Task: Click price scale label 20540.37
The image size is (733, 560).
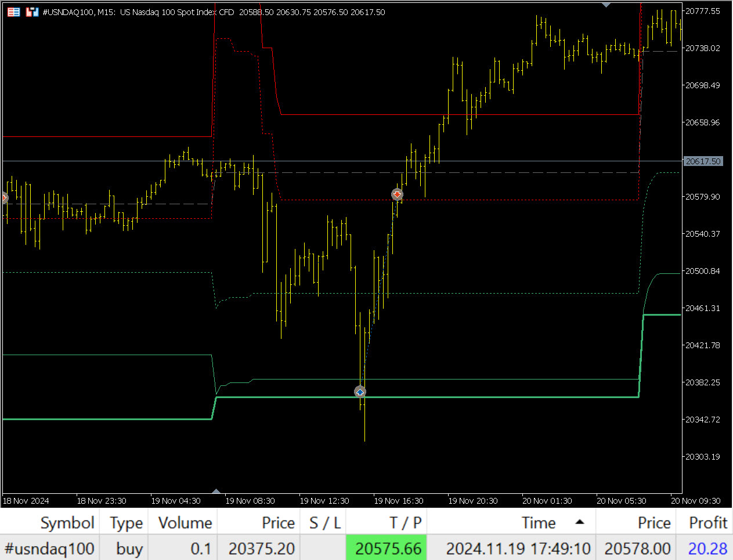Action: click(702, 234)
